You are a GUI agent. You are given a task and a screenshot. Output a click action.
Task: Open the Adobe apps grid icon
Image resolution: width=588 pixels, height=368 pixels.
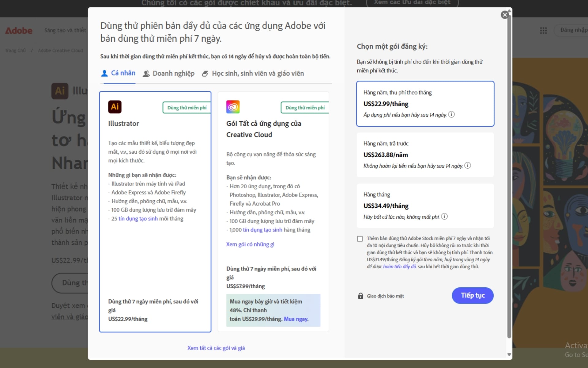click(543, 30)
